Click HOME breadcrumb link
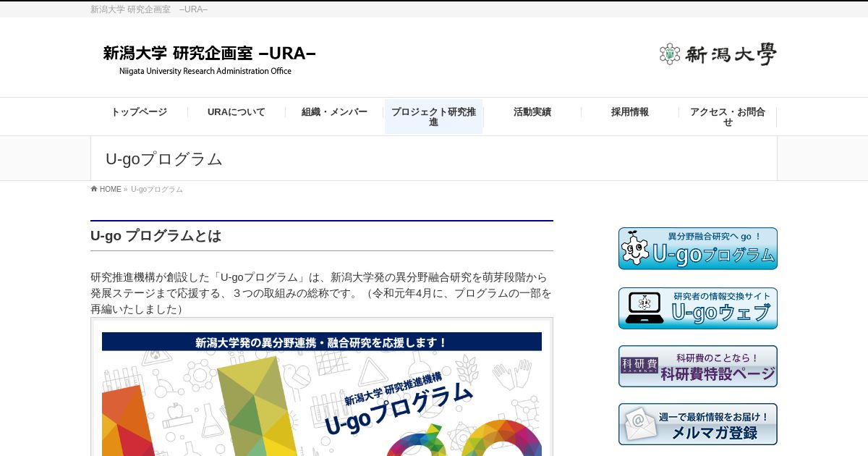The height and width of the screenshot is (456, 868). (x=111, y=190)
